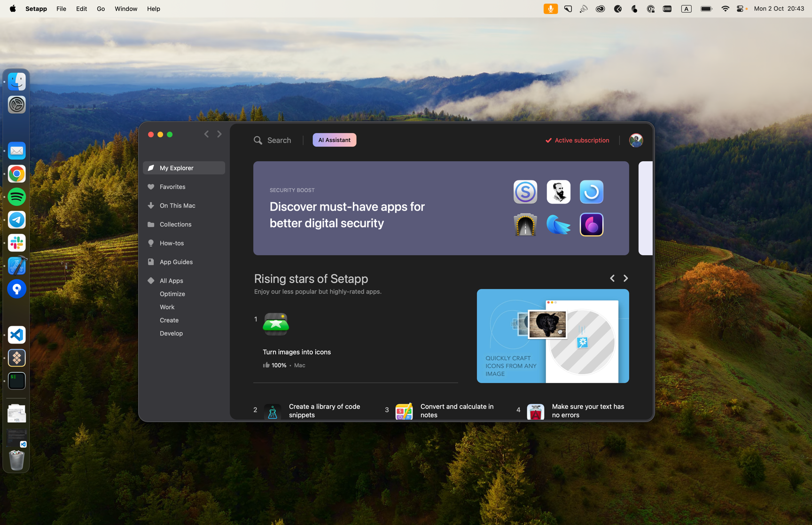Open the Security Boost banner headline
Image resolution: width=812 pixels, height=525 pixels.
coord(347,215)
